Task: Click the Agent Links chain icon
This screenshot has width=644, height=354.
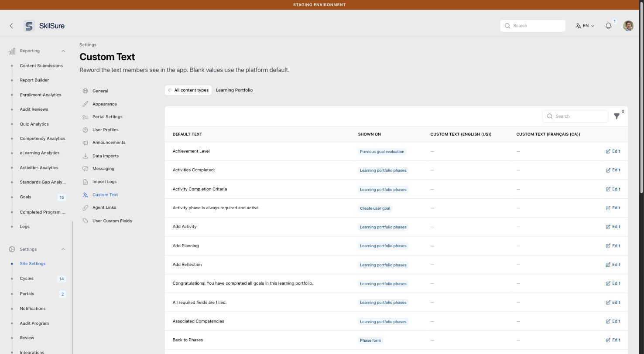Action: pos(86,208)
